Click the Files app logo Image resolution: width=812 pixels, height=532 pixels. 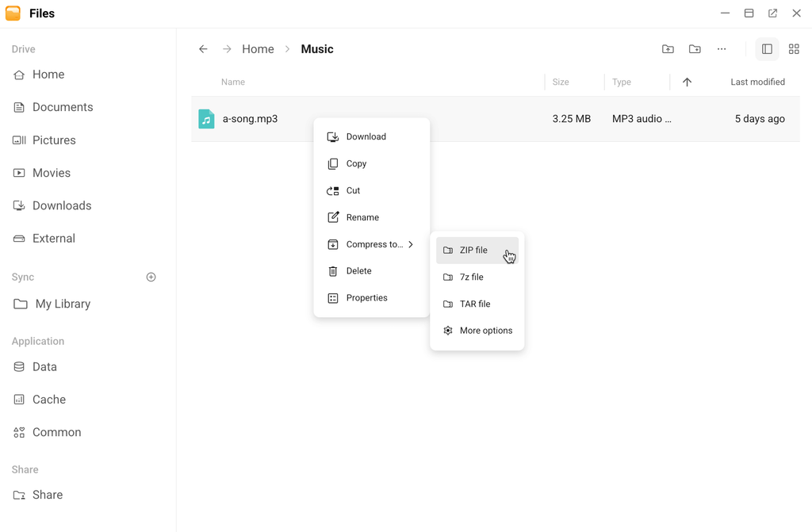(x=13, y=13)
